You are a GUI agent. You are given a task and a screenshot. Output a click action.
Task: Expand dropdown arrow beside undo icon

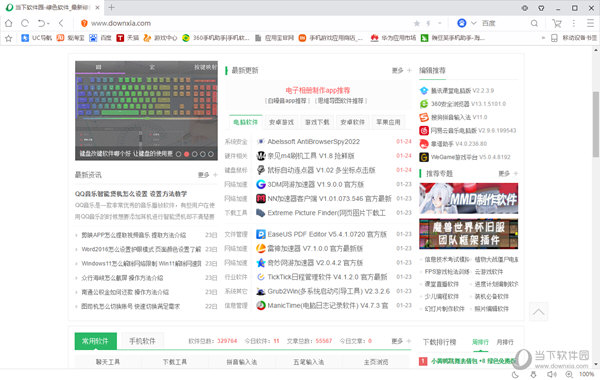pyautogui.click(x=48, y=24)
